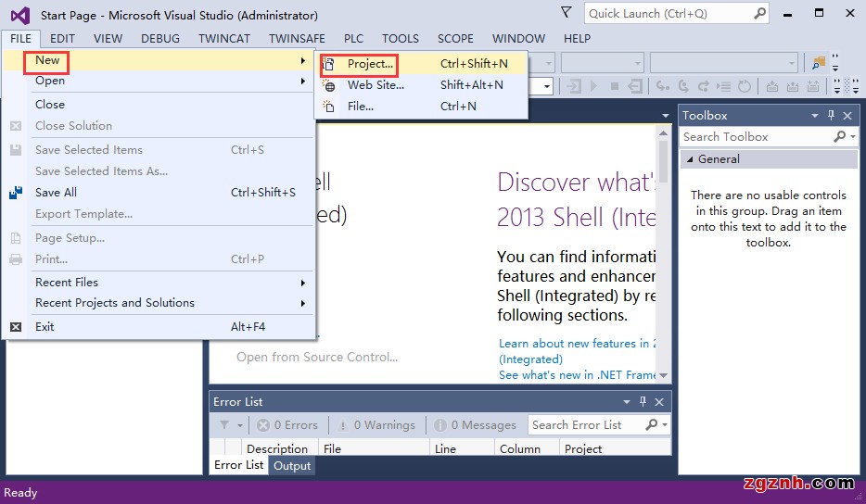Viewport: 866px width, 504px height.
Task: Toggle the 0 Messages filter
Action: (x=474, y=425)
